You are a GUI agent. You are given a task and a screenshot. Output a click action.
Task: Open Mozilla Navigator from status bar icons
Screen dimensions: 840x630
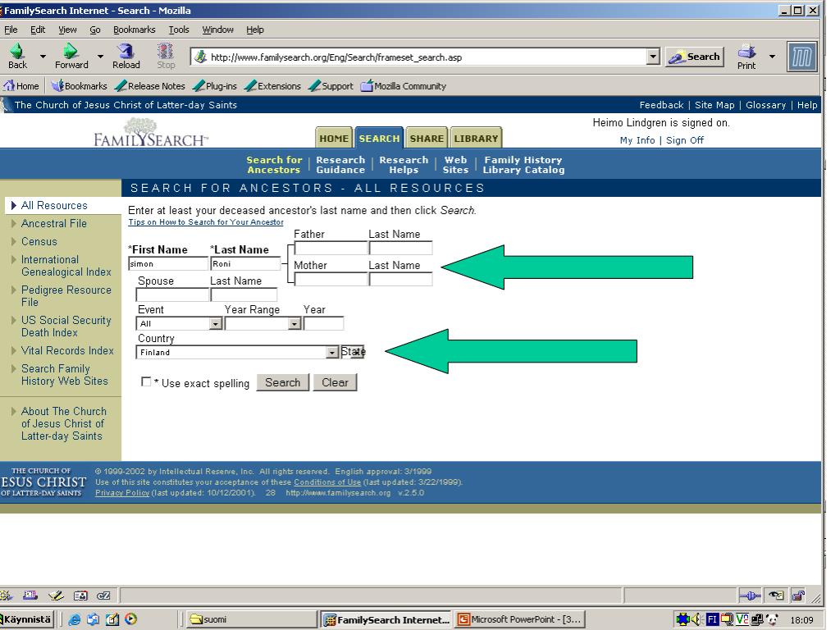coord(7,596)
